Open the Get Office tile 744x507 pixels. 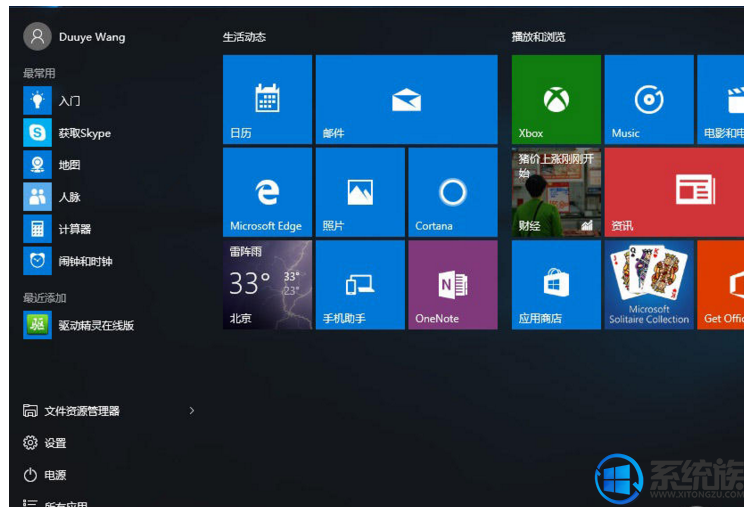point(721,285)
